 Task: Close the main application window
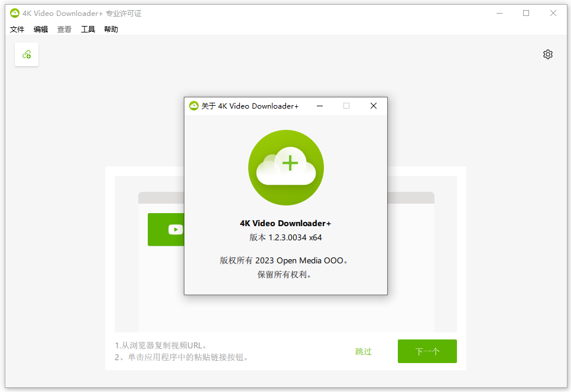pos(553,13)
